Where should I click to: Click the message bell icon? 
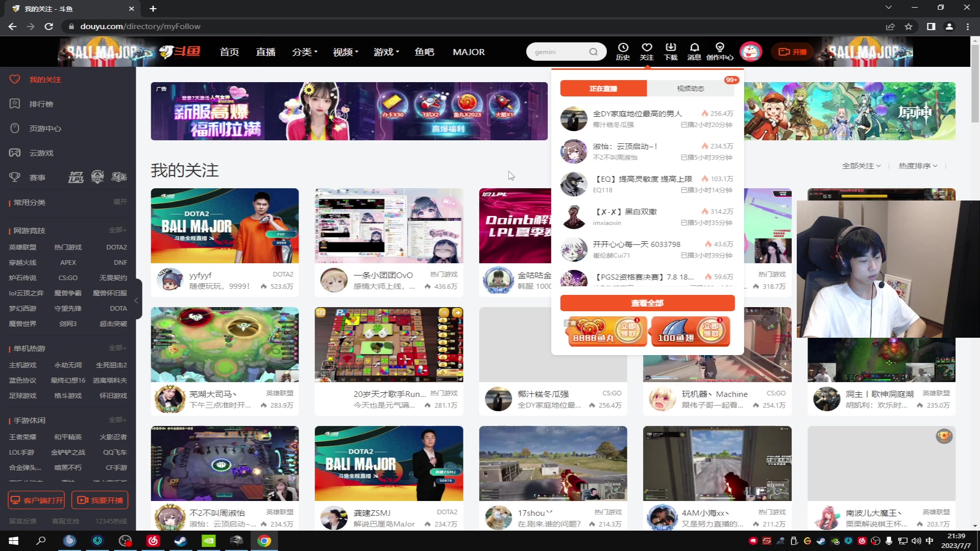(694, 48)
